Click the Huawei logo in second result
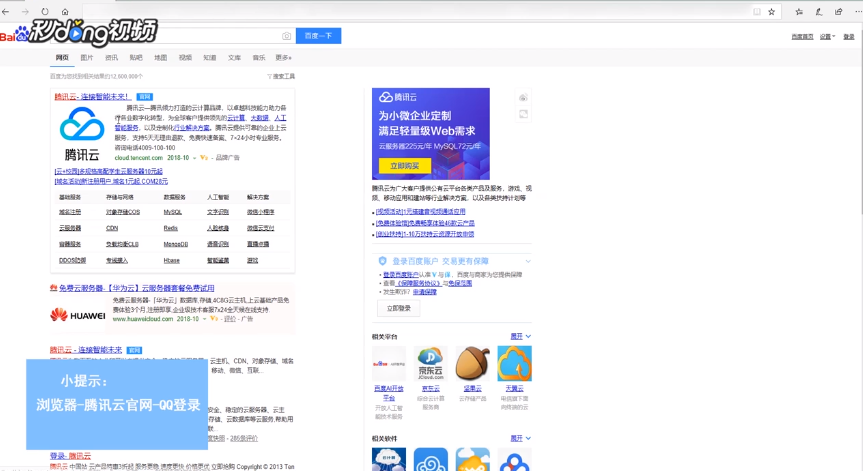The image size is (863, 471). click(x=78, y=315)
